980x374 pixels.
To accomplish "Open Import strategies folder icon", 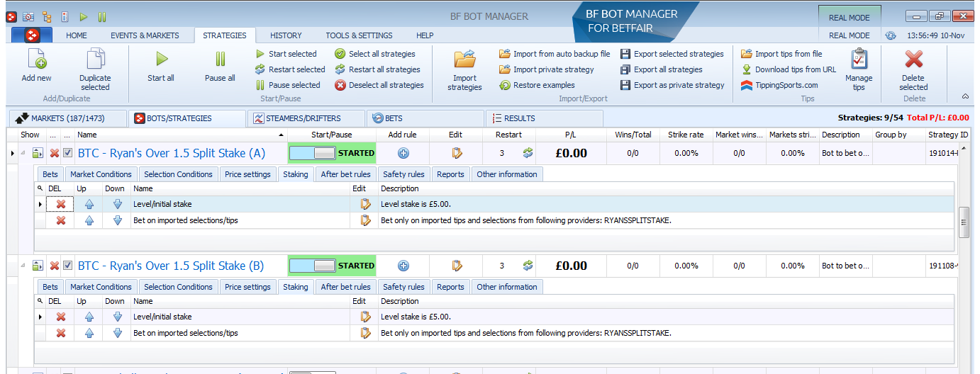I will pyautogui.click(x=465, y=59).
